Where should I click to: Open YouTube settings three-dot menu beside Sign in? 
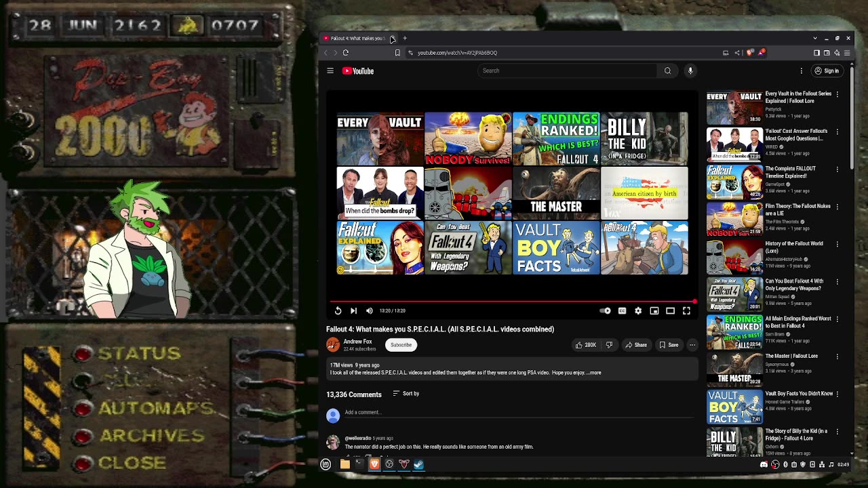(801, 70)
